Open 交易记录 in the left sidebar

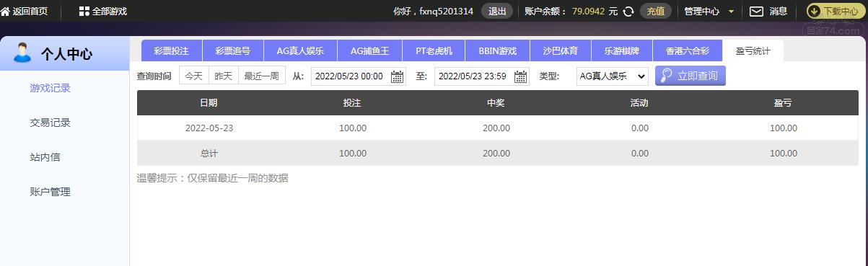click(51, 123)
